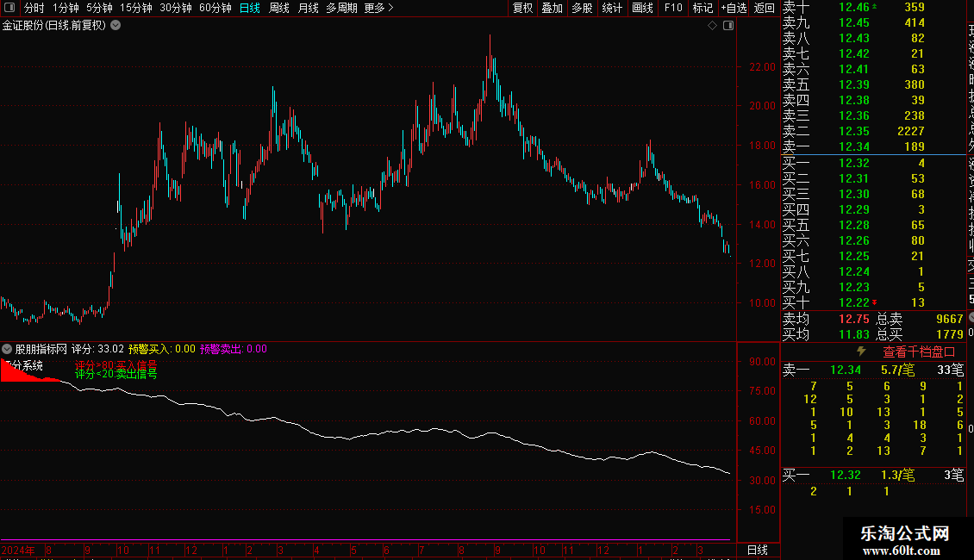Click the window toggle icon atop chart

coord(728,26)
